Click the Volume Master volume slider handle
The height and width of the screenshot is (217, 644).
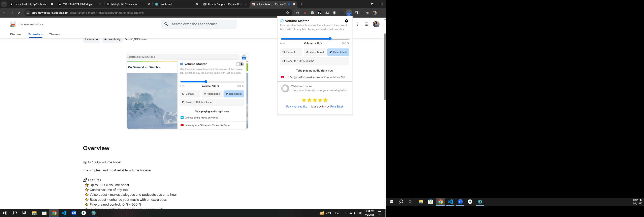[x=330, y=39]
